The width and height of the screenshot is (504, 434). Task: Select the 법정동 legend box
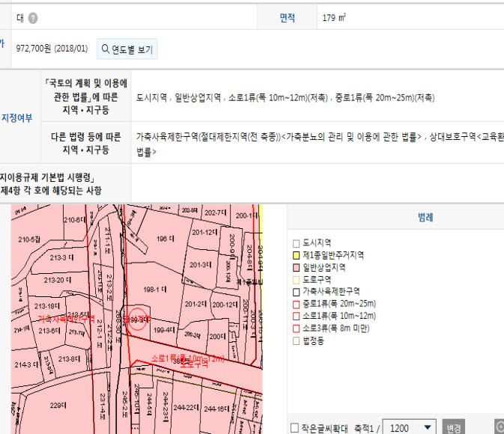point(297,339)
